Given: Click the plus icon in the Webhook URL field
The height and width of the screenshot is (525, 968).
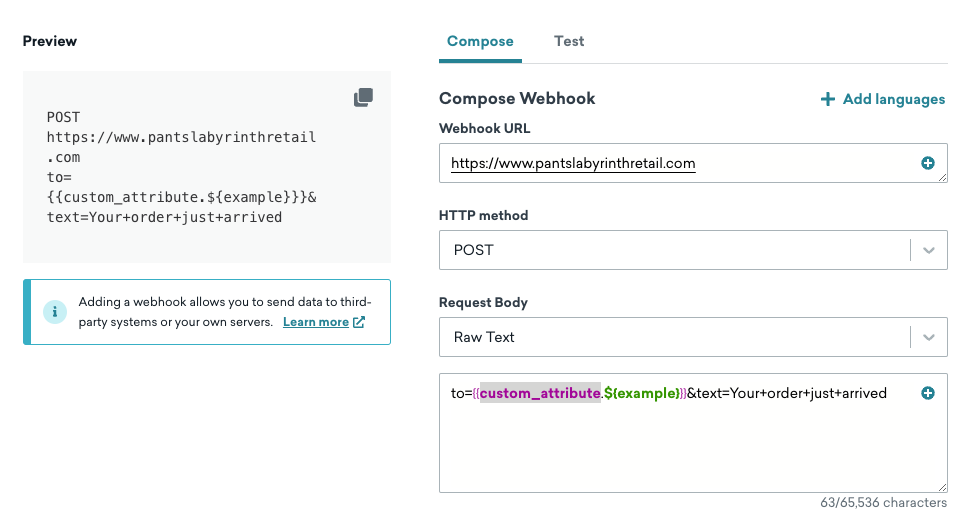Looking at the screenshot, I should [x=927, y=163].
